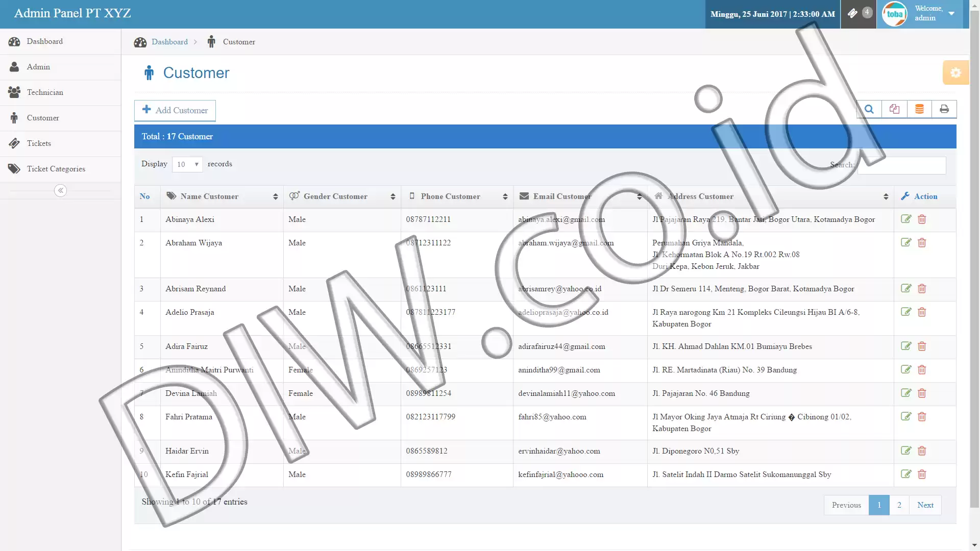The height and width of the screenshot is (551, 980).
Task: Open Dashboard in the sidebar
Action: point(60,41)
